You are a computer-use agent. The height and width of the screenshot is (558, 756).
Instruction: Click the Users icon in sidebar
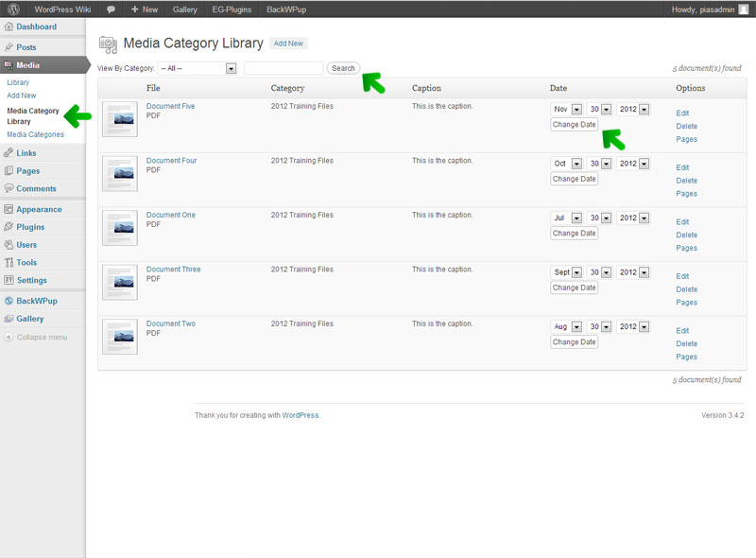click(9, 245)
